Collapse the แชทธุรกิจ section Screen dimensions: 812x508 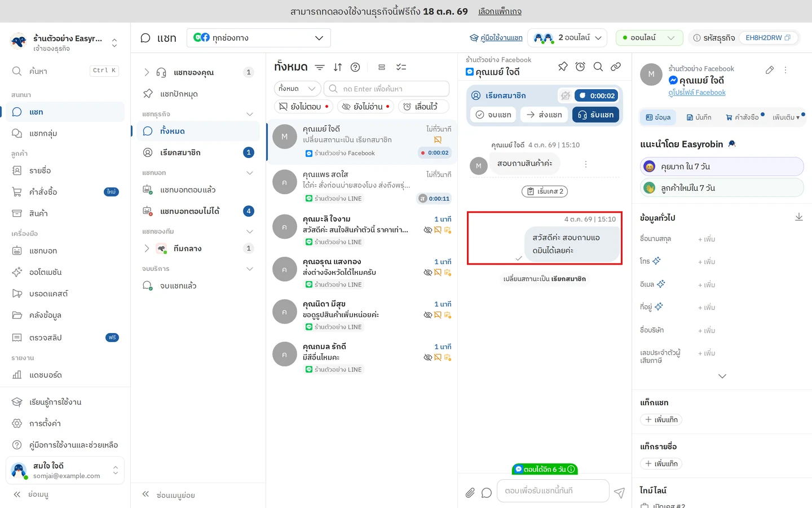pos(250,114)
